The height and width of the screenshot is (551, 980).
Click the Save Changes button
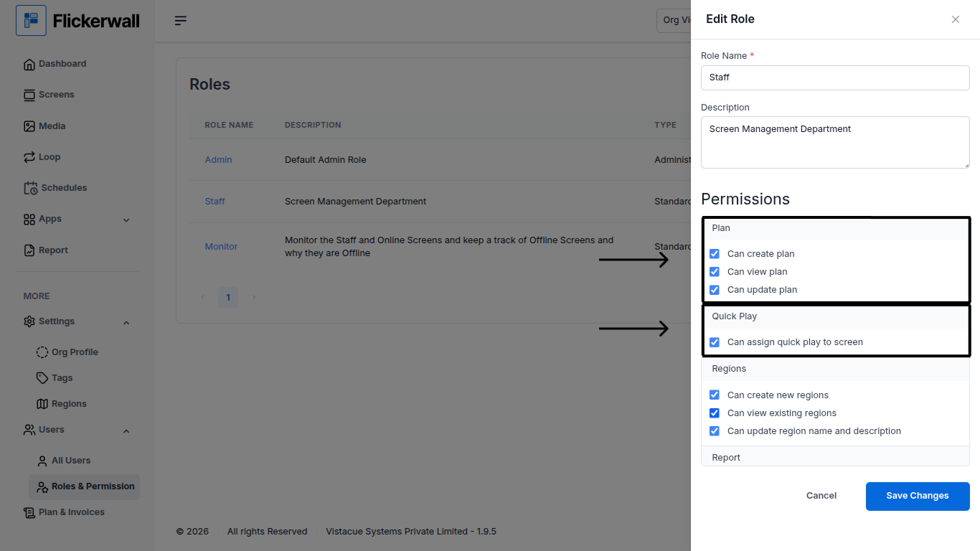click(918, 496)
